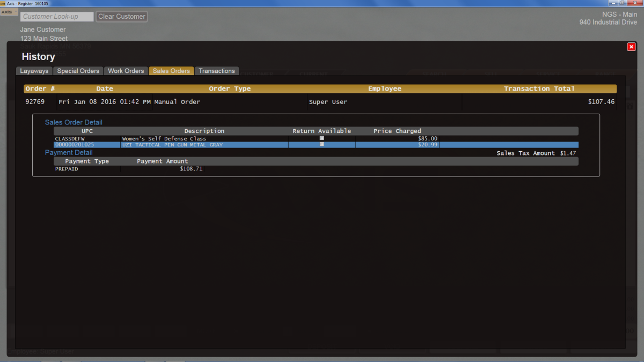Click the Payment Type column header

(x=87, y=161)
